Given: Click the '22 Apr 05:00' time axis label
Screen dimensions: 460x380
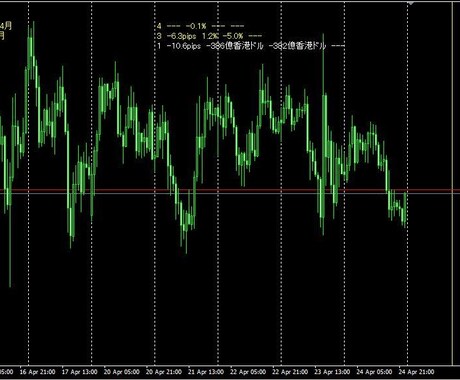Looking at the screenshot, I should (x=248, y=372).
